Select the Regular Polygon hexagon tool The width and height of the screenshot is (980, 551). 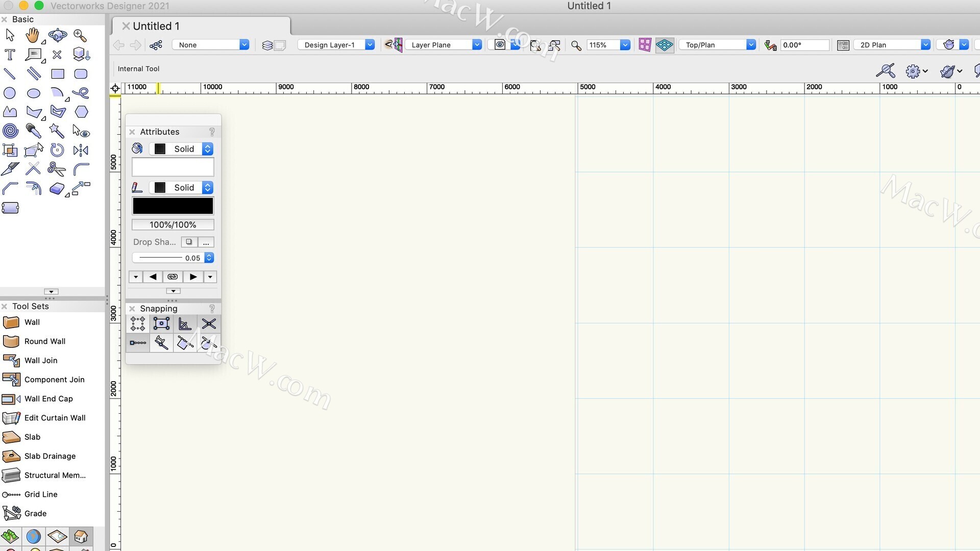(81, 112)
